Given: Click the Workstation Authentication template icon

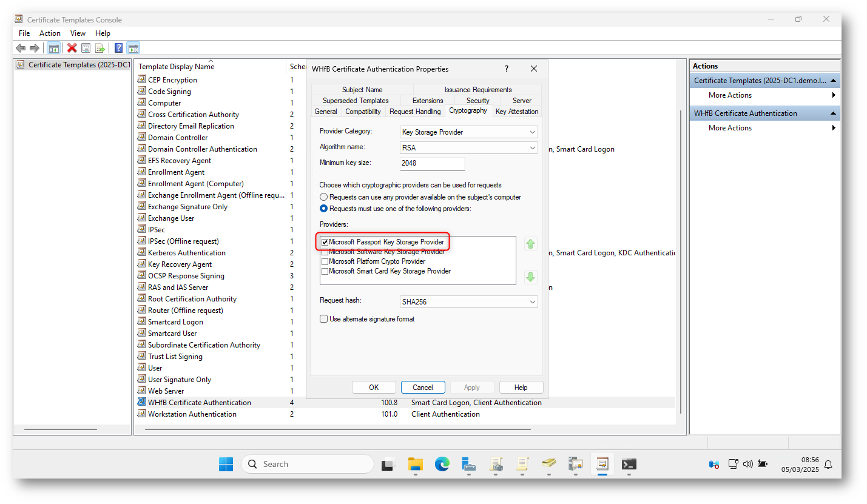Looking at the screenshot, I should (x=141, y=414).
